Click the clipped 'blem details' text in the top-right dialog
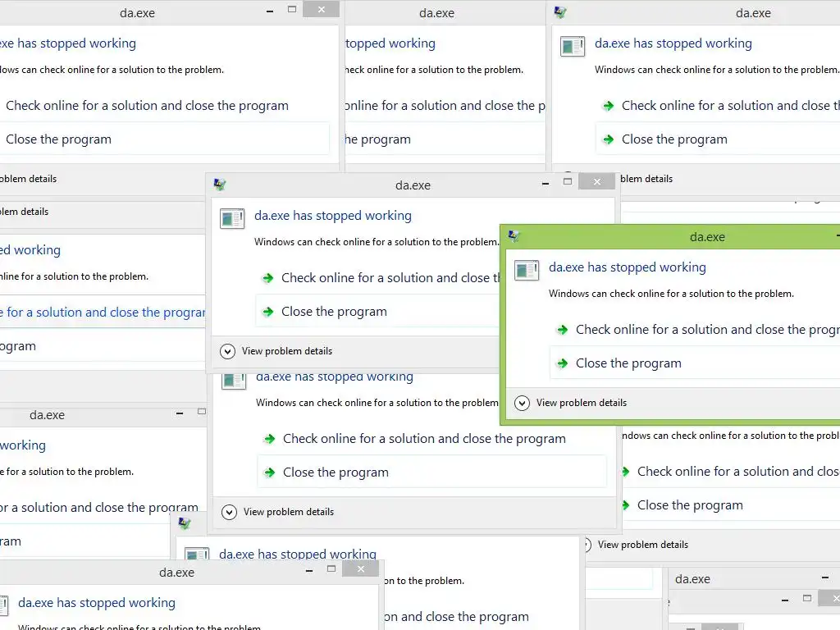840x630 pixels. click(646, 179)
